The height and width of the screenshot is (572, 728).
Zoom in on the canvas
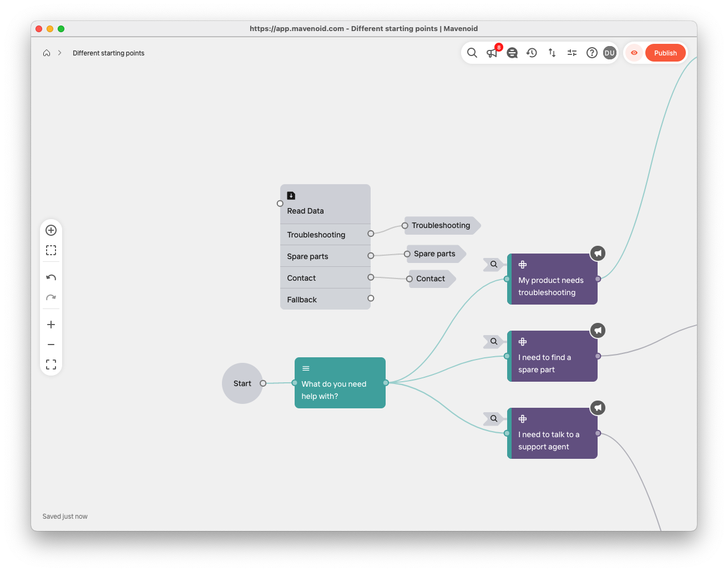(51, 325)
